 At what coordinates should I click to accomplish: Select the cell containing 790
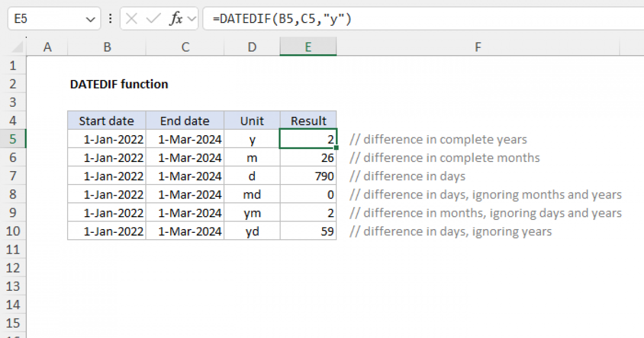pos(308,175)
